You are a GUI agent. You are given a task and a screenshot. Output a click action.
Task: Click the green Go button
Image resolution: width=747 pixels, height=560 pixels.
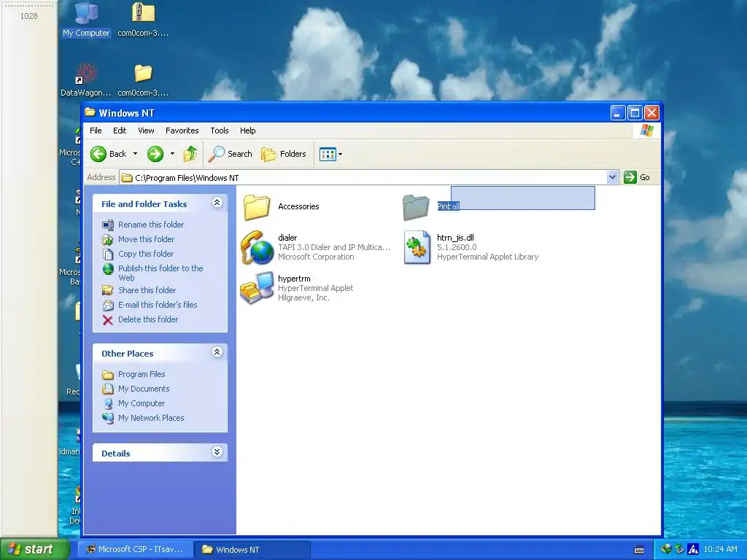(638, 178)
